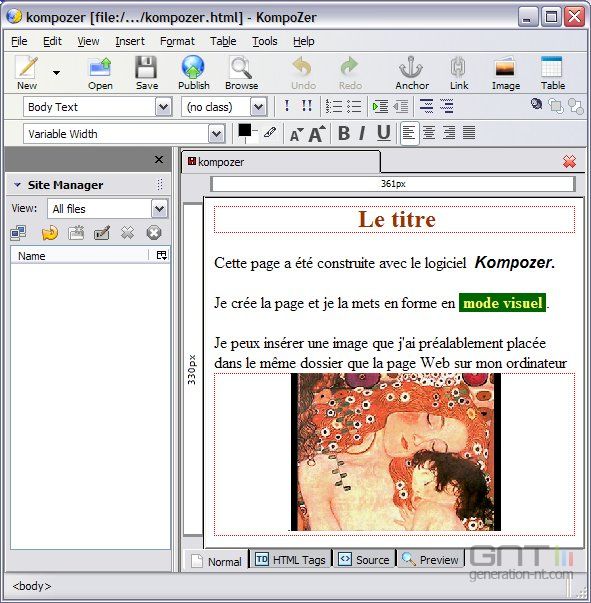Switch to Source view mode
This screenshot has height=603, width=591.
(x=363, y=560)
